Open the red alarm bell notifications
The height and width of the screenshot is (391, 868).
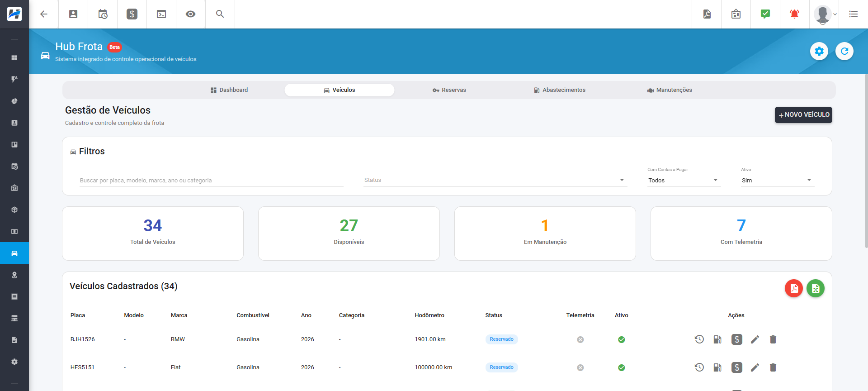click(x=794, y=14)
